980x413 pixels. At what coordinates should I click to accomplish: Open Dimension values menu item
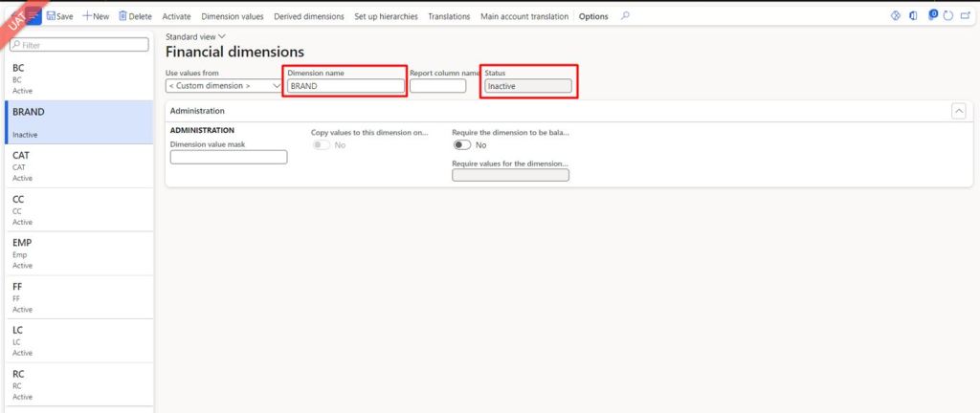coord(232,16)
